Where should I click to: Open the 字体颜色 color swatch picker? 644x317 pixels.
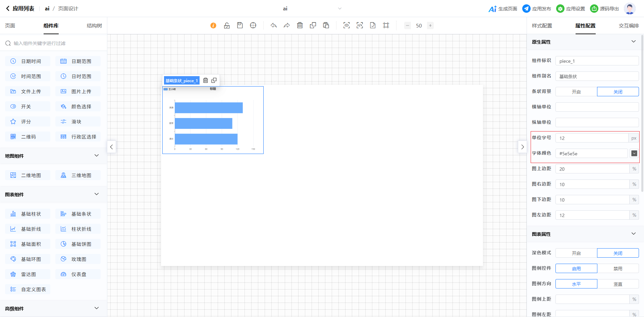click(634, 153)
